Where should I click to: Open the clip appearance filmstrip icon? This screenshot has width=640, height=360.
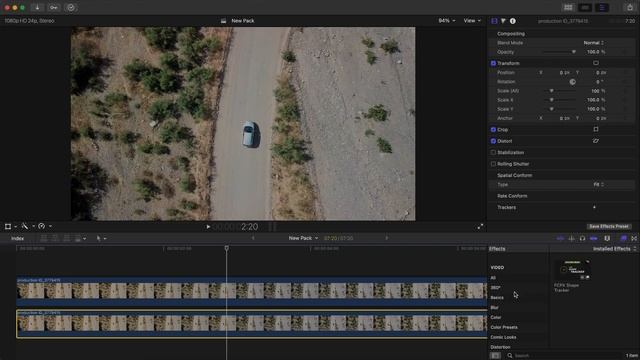[x=607, y=238]
